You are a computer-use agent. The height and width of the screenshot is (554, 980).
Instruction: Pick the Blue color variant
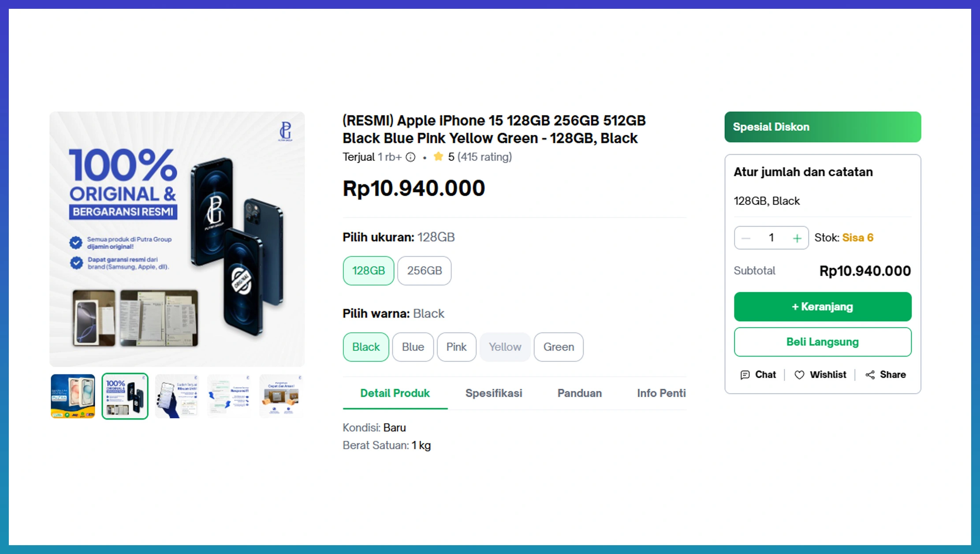[x=413, y=347]
